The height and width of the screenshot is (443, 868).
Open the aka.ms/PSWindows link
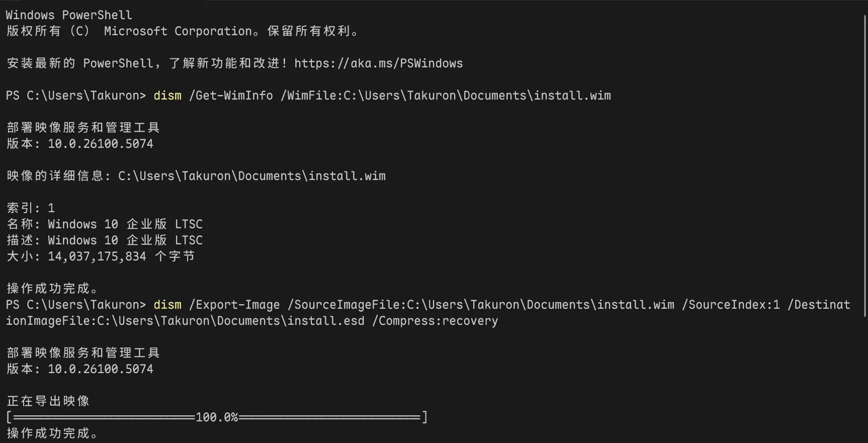378,63
